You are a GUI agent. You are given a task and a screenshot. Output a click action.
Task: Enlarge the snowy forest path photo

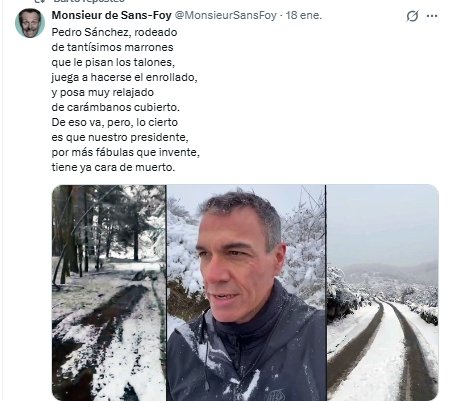109,293
